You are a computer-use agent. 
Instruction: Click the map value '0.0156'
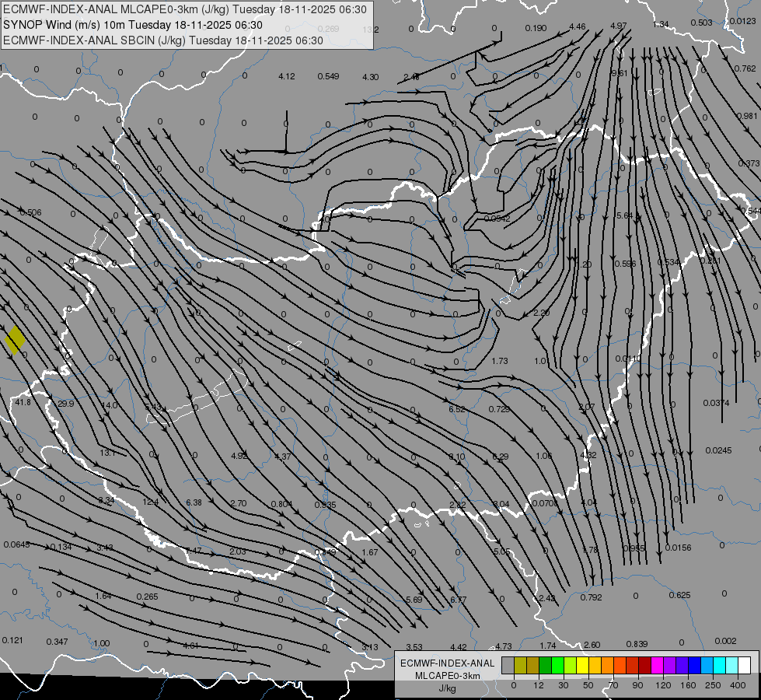[x=678, y=548]
